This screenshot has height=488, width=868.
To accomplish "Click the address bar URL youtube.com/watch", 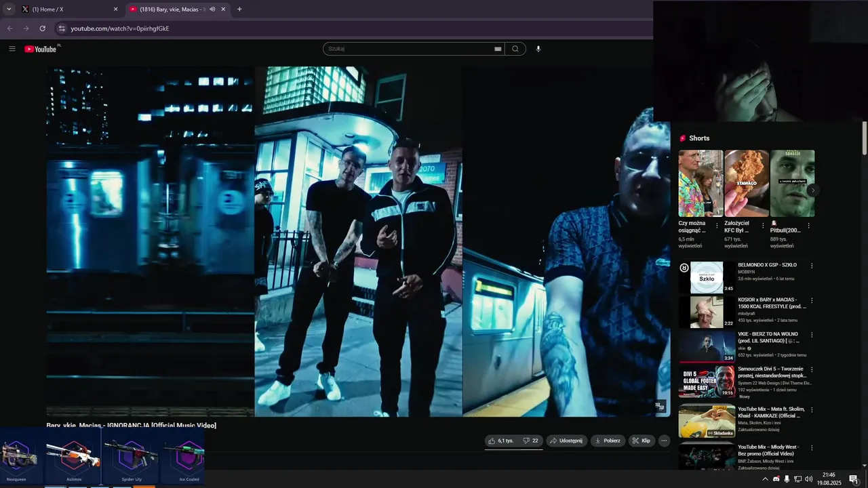I will (120, 28).
